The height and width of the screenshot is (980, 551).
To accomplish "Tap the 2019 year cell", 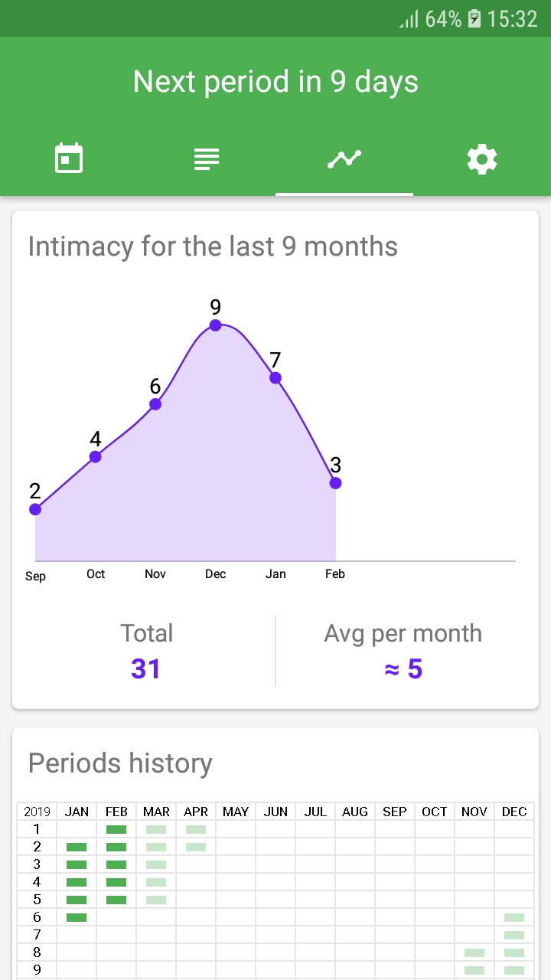I will click(37, 812).
